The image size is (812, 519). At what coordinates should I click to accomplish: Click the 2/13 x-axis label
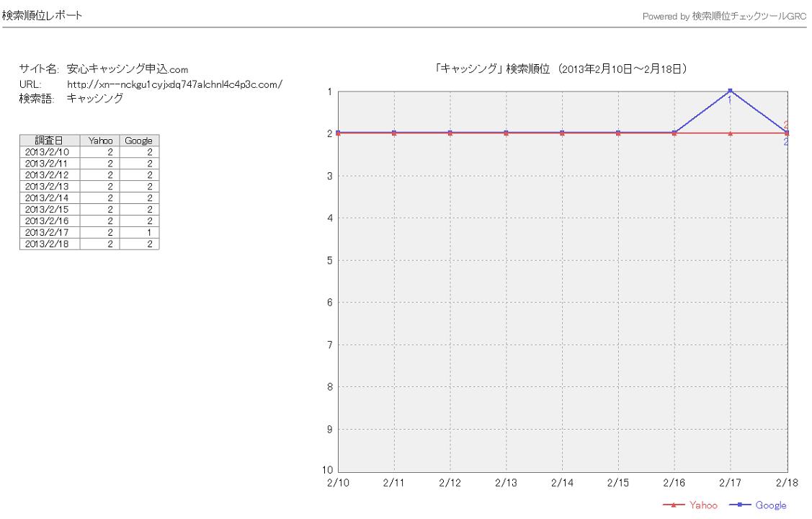click(506, 483)
